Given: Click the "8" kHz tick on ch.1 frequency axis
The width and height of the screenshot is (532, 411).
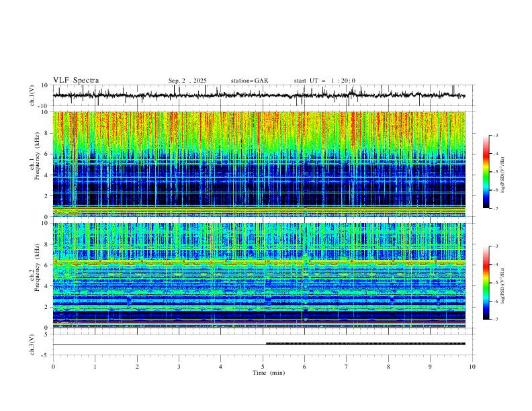Looking at the screenshot, I should pos(46,133).
